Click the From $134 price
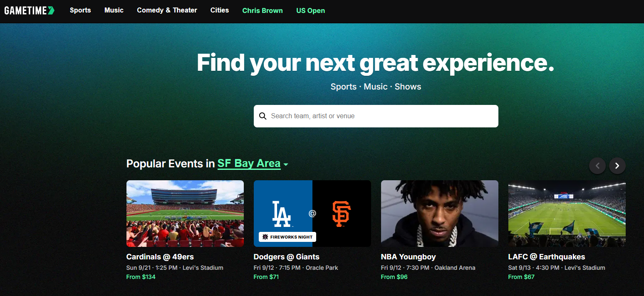This screenshot has width=644, height=296. pos(141,277)
